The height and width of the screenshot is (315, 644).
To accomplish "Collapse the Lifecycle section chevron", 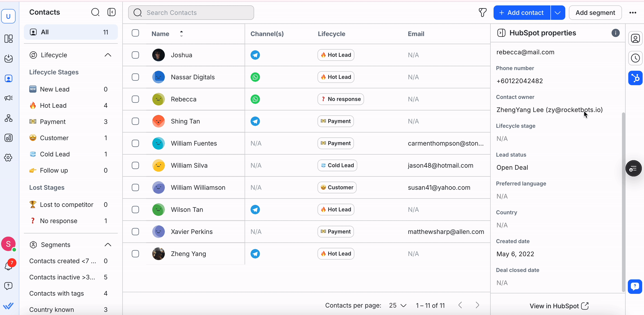I will click(x=108, y=55).
